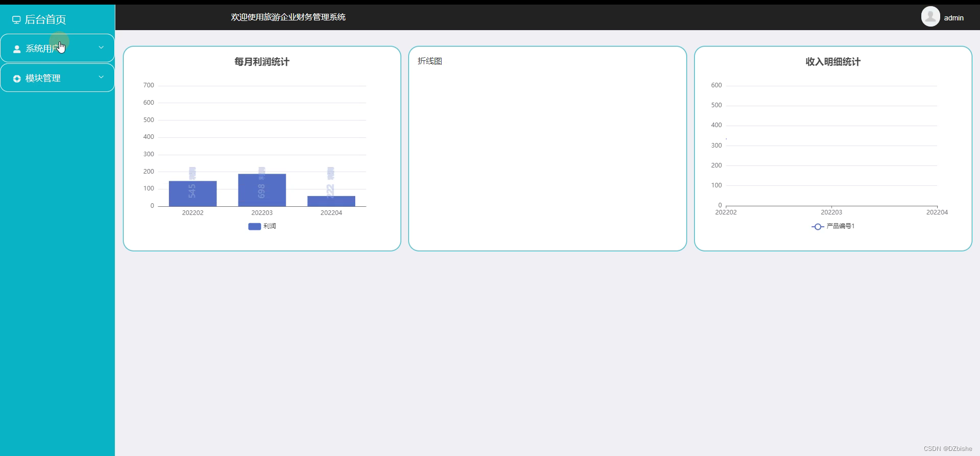Expand the 系统用户 chevron arrow
The image size is (980, 456).
[101, 47]
